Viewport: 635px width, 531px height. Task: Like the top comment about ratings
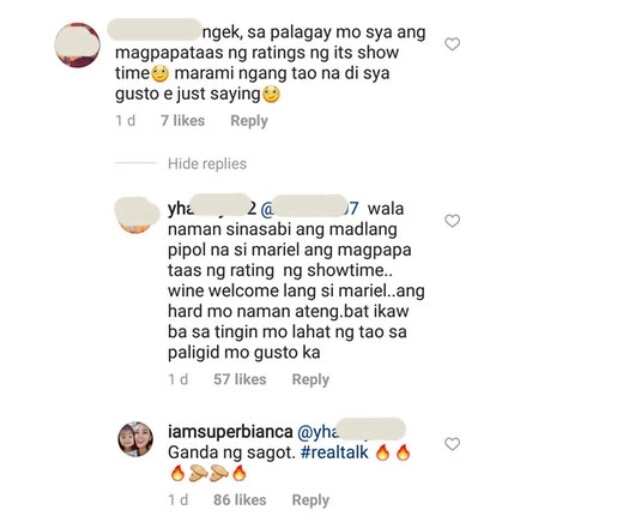tap(452, 44)
